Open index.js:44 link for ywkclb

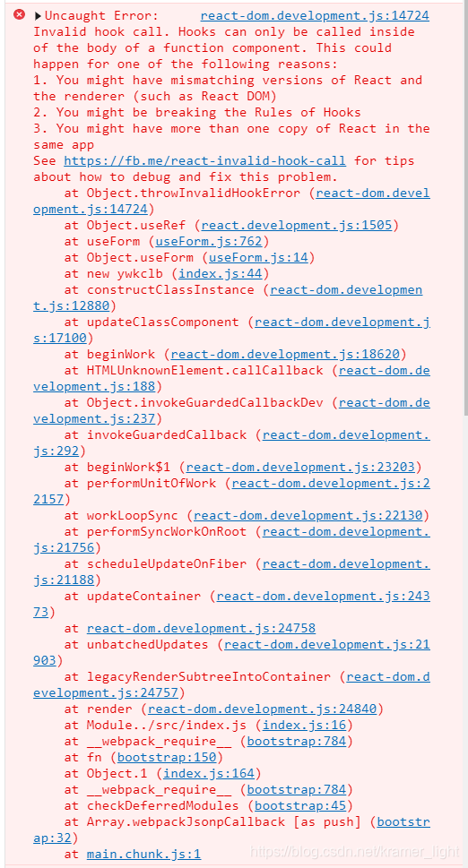[x=221, y=273]
